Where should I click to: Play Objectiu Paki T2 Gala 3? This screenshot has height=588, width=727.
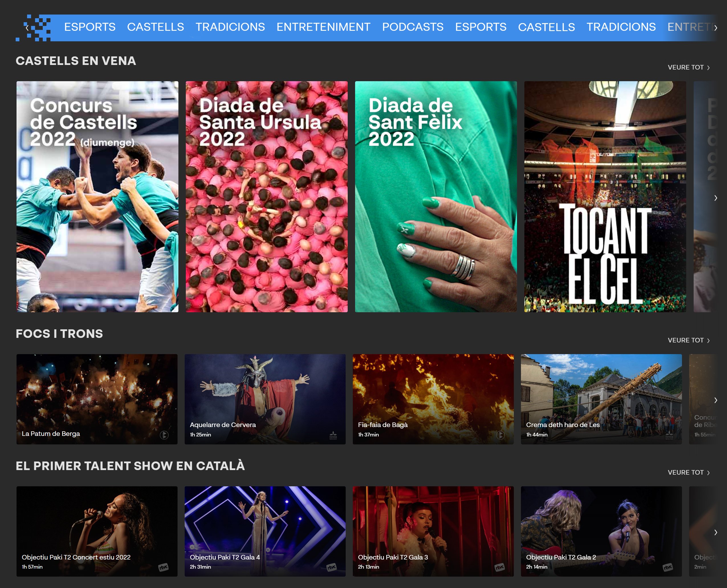tap(433, 531)
